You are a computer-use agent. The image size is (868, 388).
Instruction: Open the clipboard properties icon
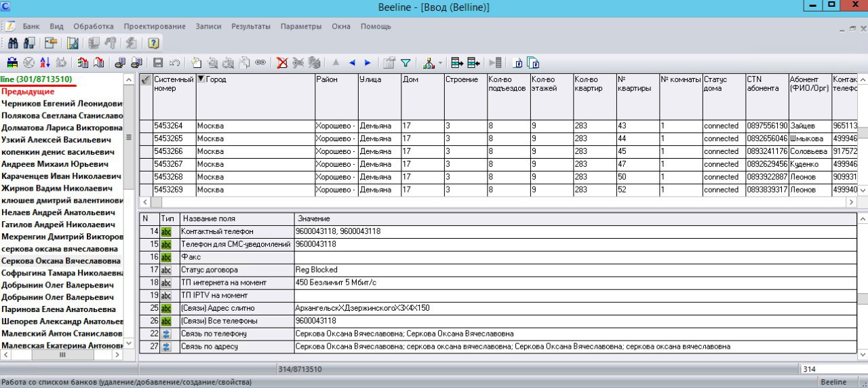[389, 62]
